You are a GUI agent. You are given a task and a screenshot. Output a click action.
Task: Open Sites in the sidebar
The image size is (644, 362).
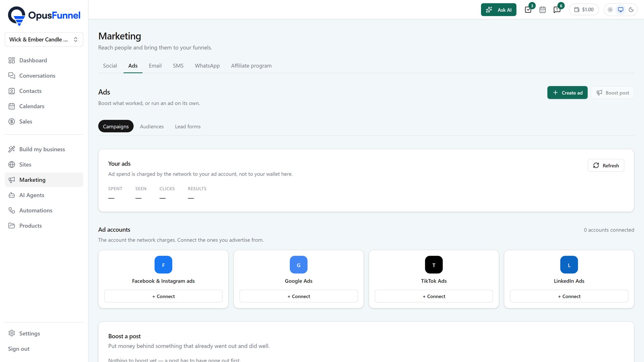point(44,165)
